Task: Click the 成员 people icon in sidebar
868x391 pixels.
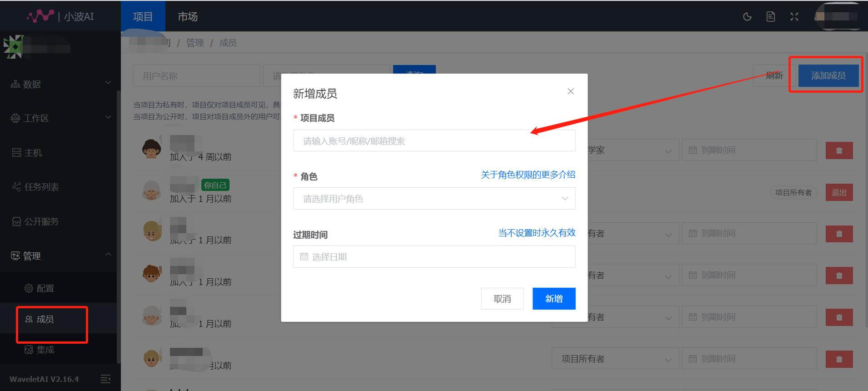Action: (x=29, y=319)
